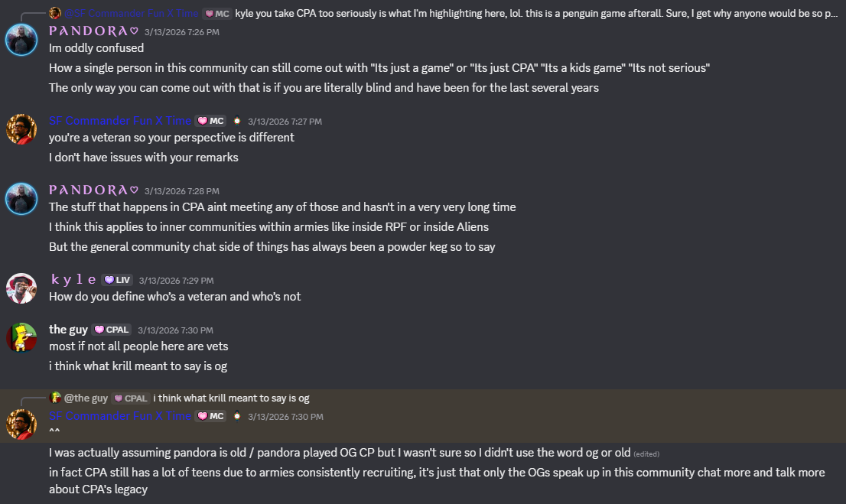Jump to the quoted 'kyle you take CPA too seriously' reply
Screen dimensions: 846x504
(535, 14)
